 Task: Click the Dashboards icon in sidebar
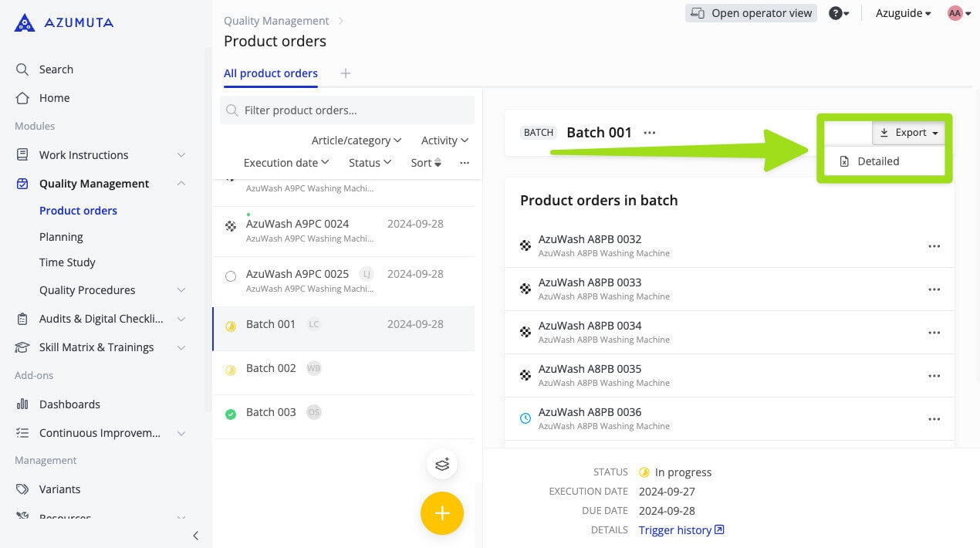(x=22, y=404)
